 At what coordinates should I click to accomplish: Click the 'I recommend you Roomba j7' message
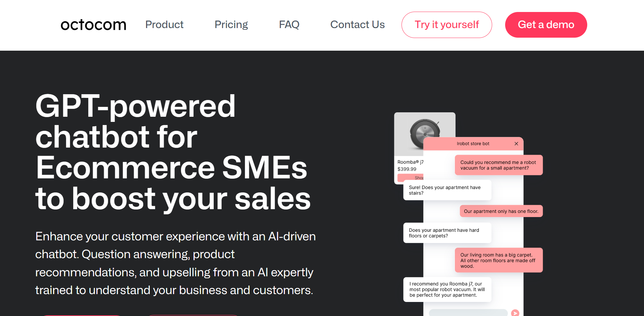coord(447,289)
